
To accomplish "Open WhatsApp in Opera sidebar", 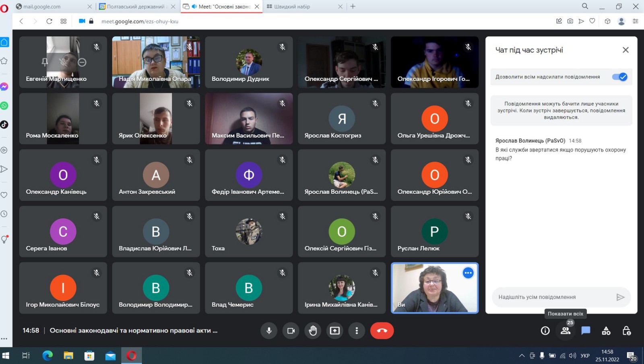I will [4, 106].
